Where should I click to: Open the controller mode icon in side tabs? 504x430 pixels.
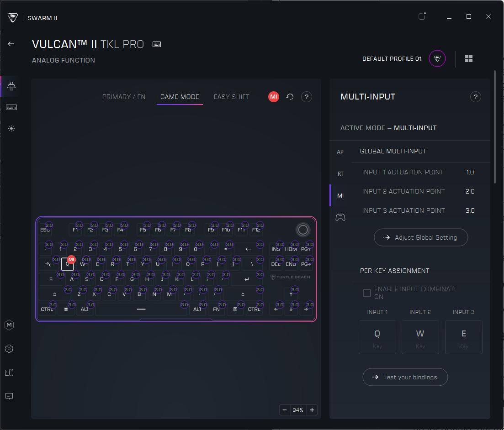click(x=340, y=217)
